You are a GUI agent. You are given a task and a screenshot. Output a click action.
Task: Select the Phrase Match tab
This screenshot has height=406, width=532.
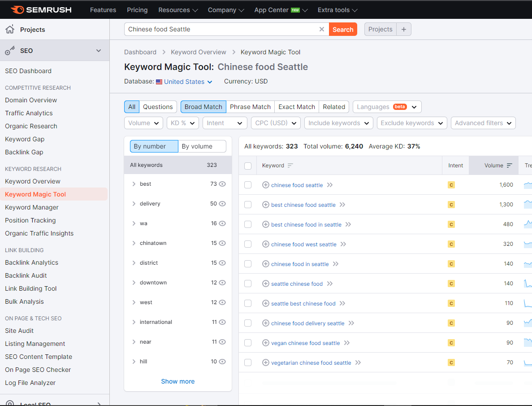pyautogui.click(x=250, y=107)
